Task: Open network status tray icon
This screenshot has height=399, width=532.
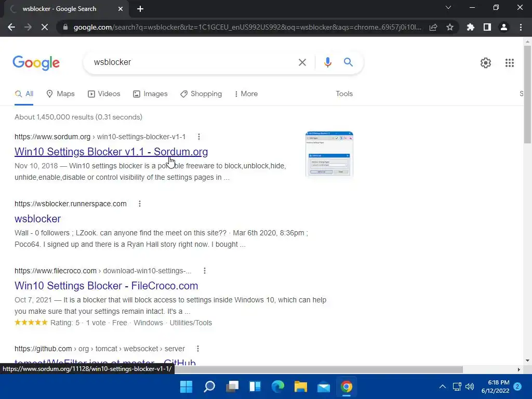Action: (x=457, y=387)
